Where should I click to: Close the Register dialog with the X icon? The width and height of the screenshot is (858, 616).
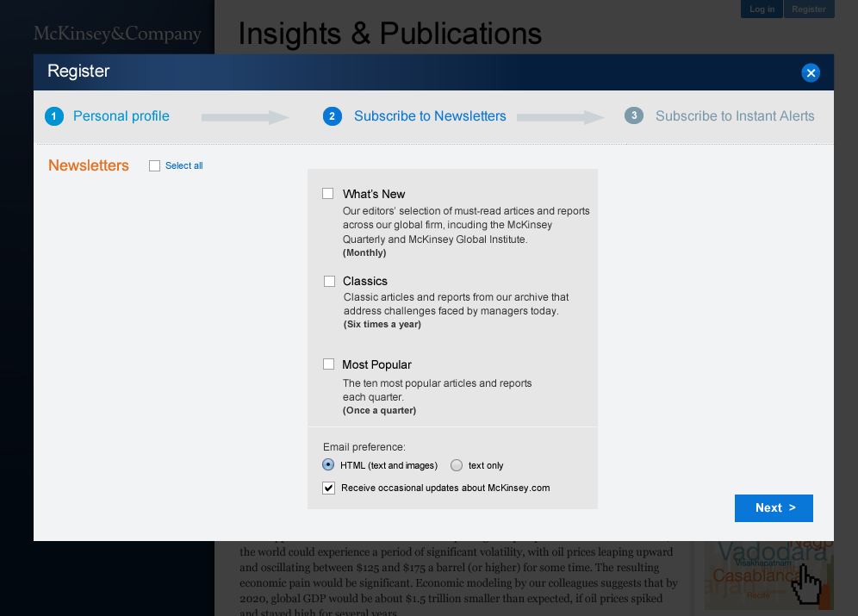811,72
